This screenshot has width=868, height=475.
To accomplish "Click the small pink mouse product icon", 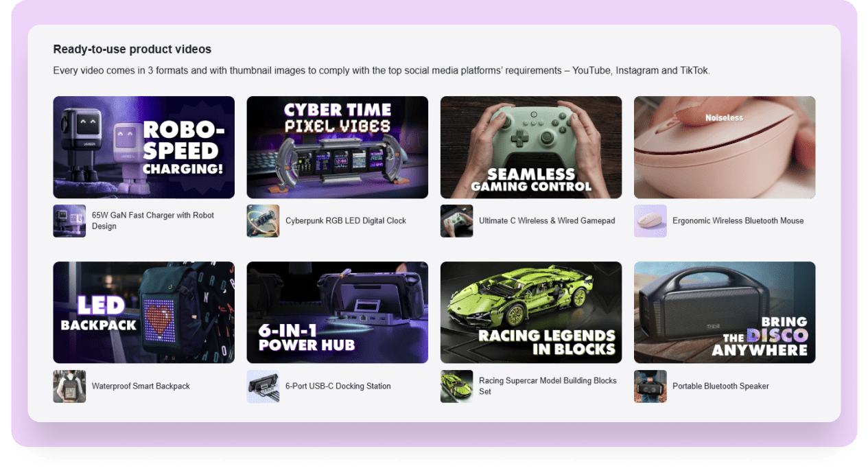I will coord(650,221).
